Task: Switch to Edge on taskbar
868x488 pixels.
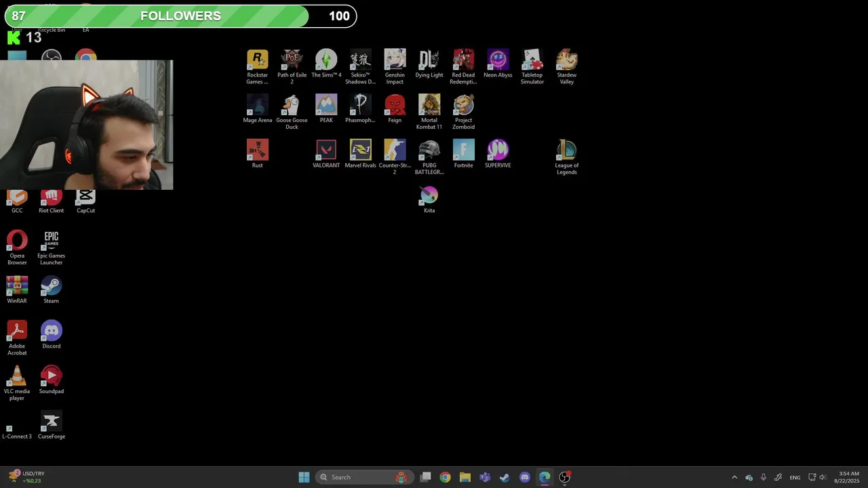Action: 545,477
